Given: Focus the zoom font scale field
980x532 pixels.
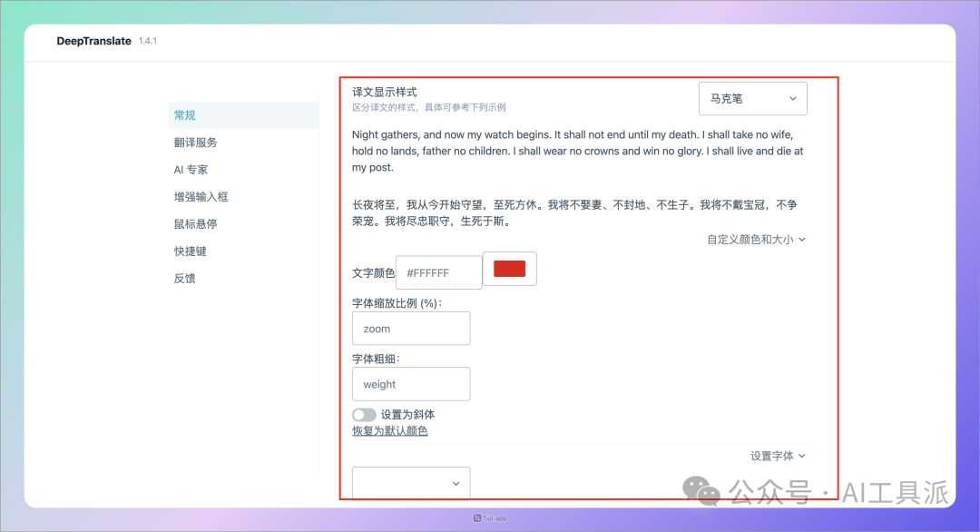Looking at the screenshot, I should (411, 329).
